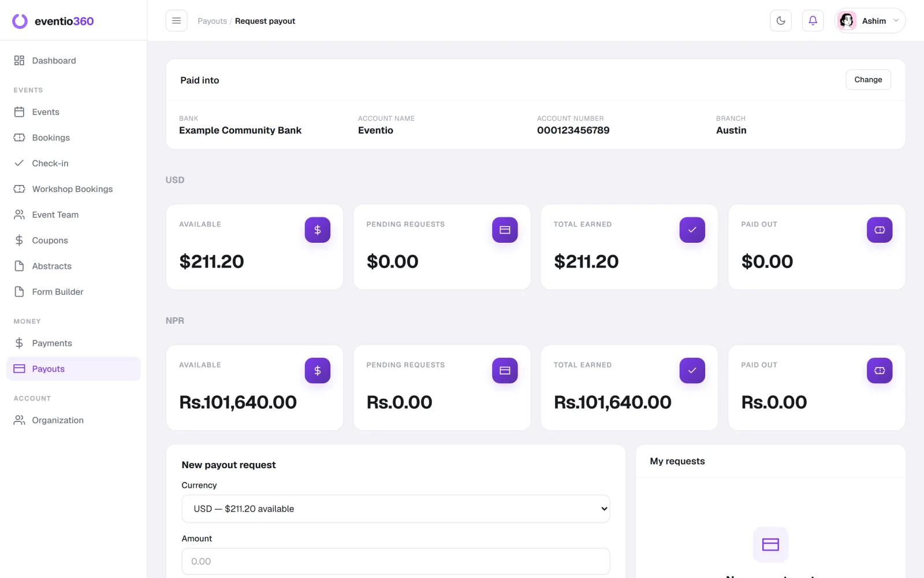Click Change button for Paid into account
Viewport: 924px width, 578px height.
point(868,80)
